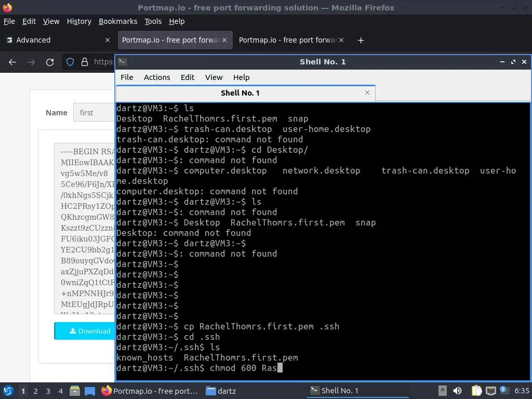Close the active Portmap.io tab
The width and height of the screenshot is (532, 399).
[x=224, y=40]
